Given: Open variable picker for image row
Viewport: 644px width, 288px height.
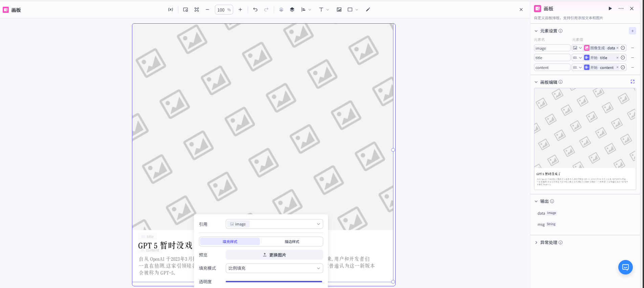Looking at the screenshot, I should coord(623,48).
